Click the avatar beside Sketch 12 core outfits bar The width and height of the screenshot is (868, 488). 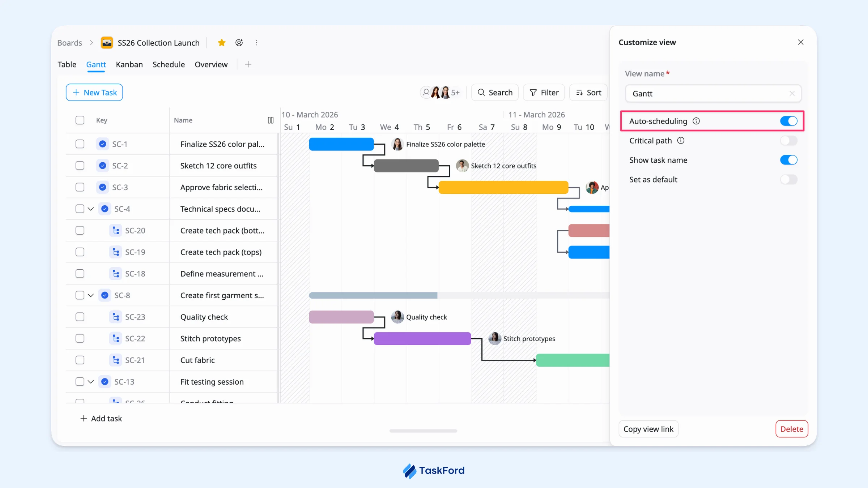(462, 166)
